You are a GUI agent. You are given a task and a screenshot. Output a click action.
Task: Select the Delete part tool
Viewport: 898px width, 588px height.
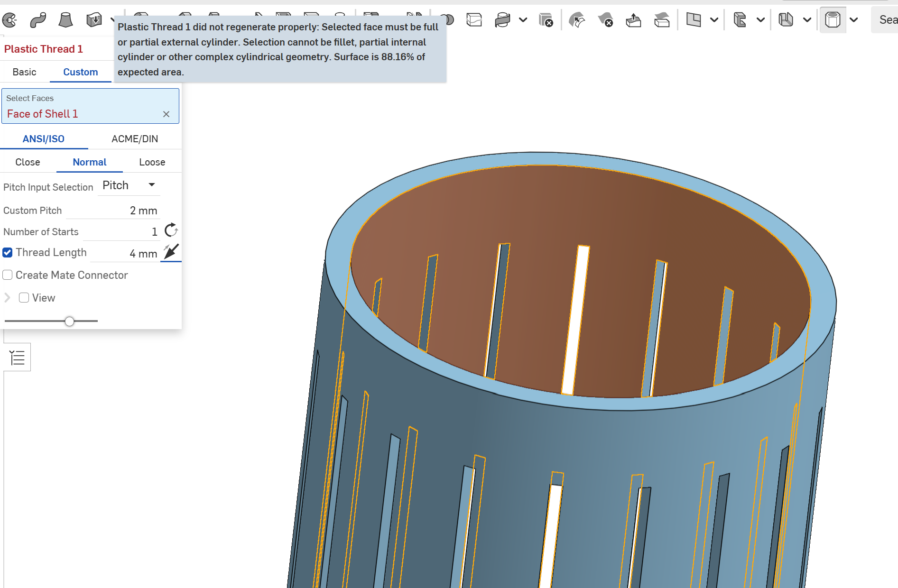(x=546, y=20)
